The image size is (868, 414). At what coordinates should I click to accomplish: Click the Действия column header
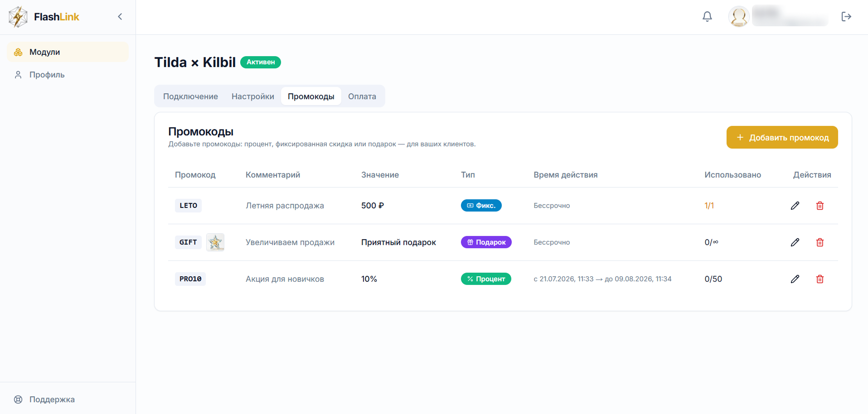(812, 175)
